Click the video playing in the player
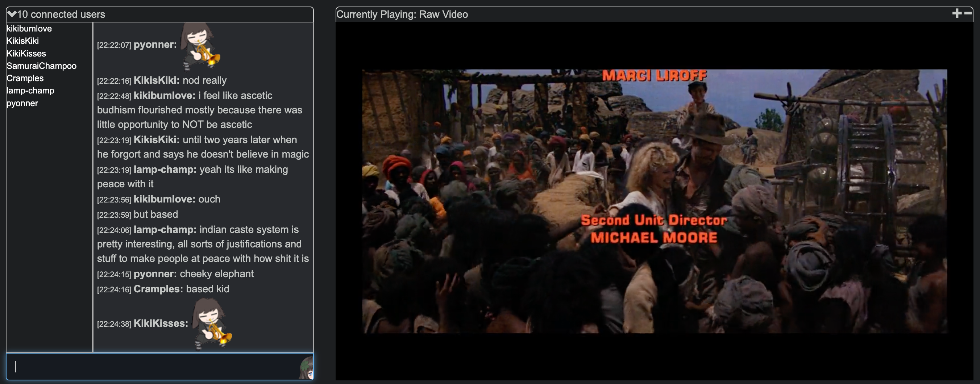This screenshot has height=384, width=980. click(654, 201)
